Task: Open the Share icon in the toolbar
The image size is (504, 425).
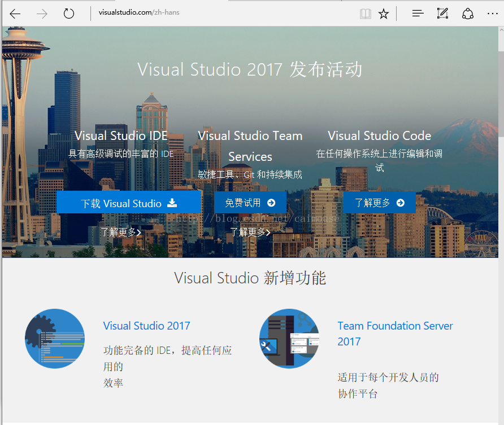Action: click(x=468, y=14)
